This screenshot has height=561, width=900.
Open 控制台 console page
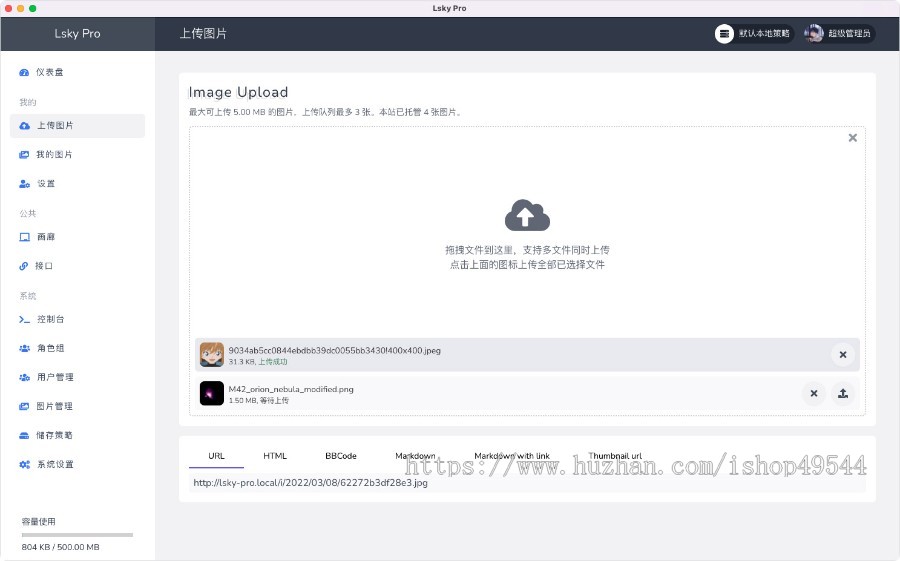77,319
